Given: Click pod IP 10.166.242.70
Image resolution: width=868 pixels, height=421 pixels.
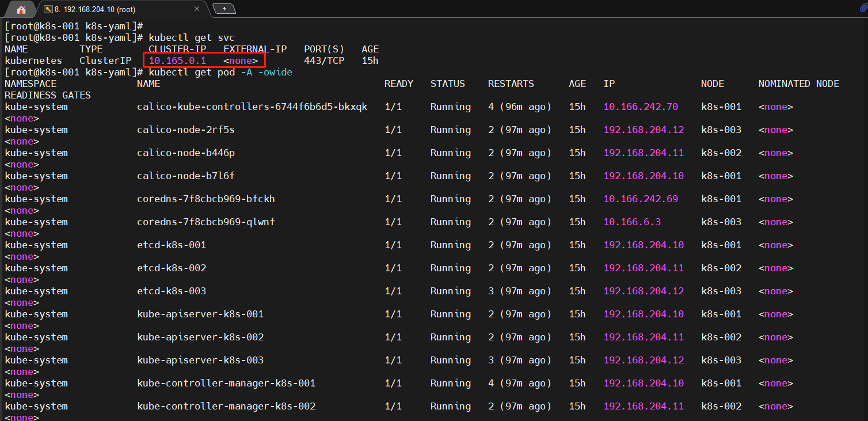Looking at the screenshot, I should (641, 107).
